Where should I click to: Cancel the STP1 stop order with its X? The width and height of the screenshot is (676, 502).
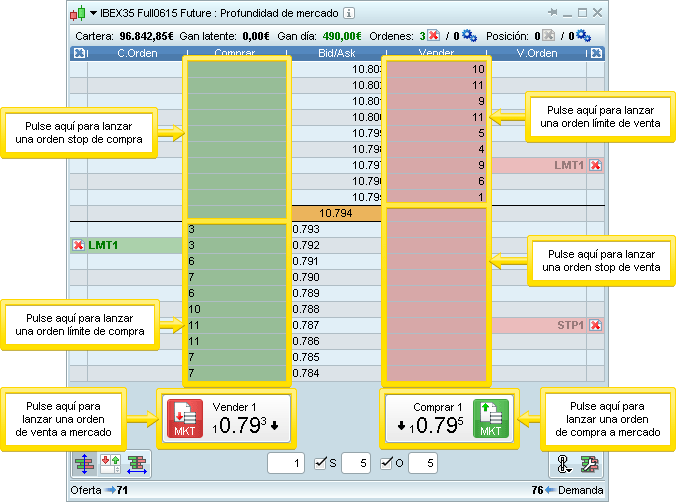(x=596, y=325)
